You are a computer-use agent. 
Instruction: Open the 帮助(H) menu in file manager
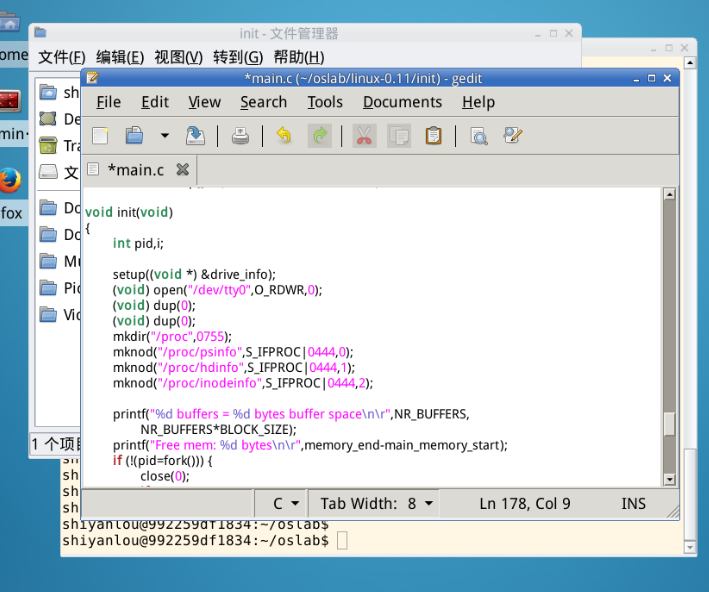point(298,57)
